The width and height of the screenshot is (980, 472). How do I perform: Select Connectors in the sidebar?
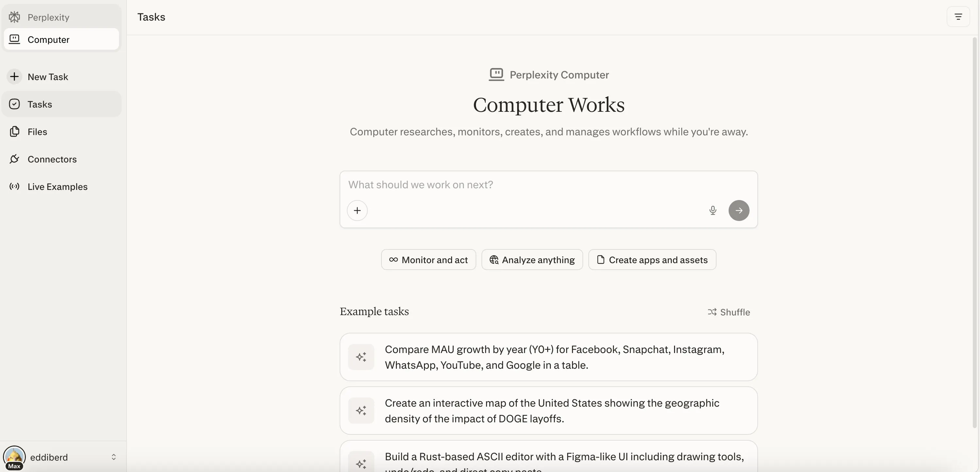tap(52, 159)
